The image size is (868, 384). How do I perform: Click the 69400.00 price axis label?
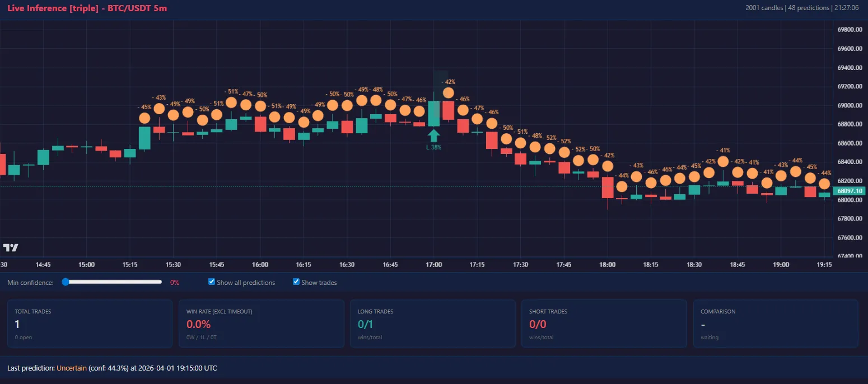point(849,68)
